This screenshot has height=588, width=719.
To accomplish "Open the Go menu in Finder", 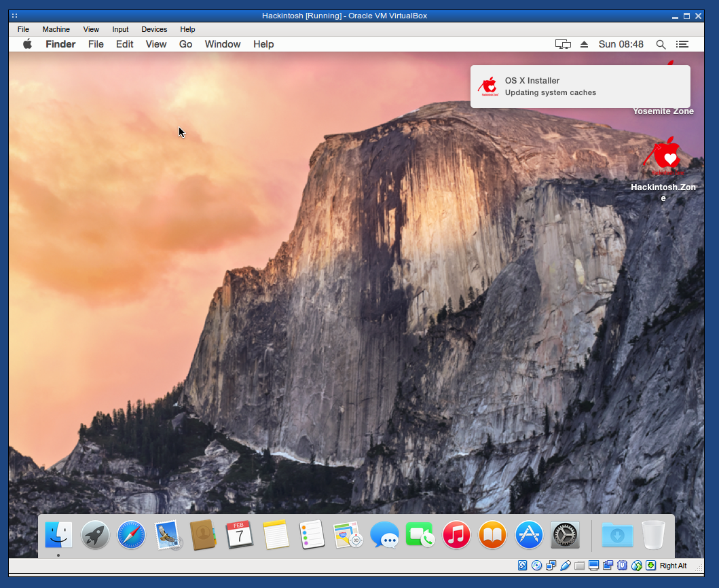I will (186, 44).
